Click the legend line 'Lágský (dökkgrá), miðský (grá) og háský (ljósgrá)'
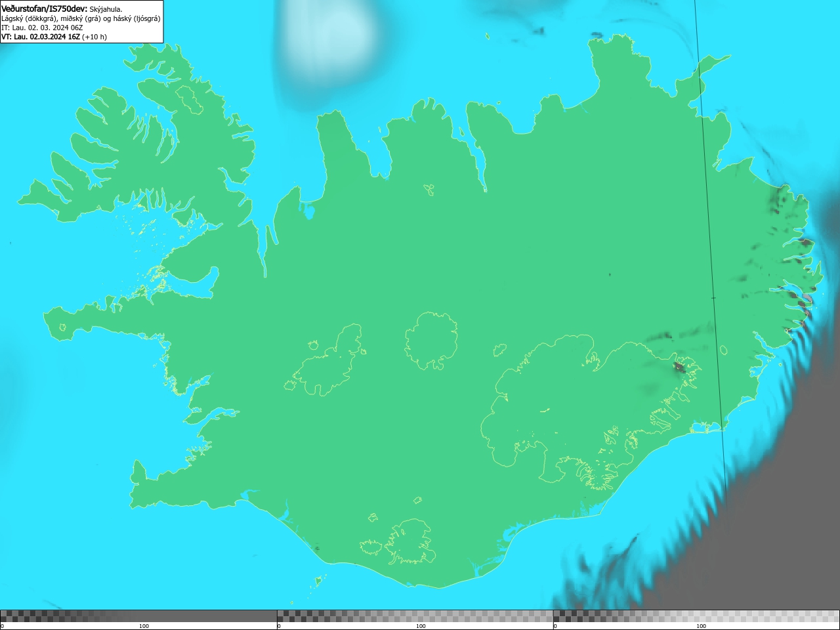The width and height of the screenshot is (840, 630). [81, 18]
